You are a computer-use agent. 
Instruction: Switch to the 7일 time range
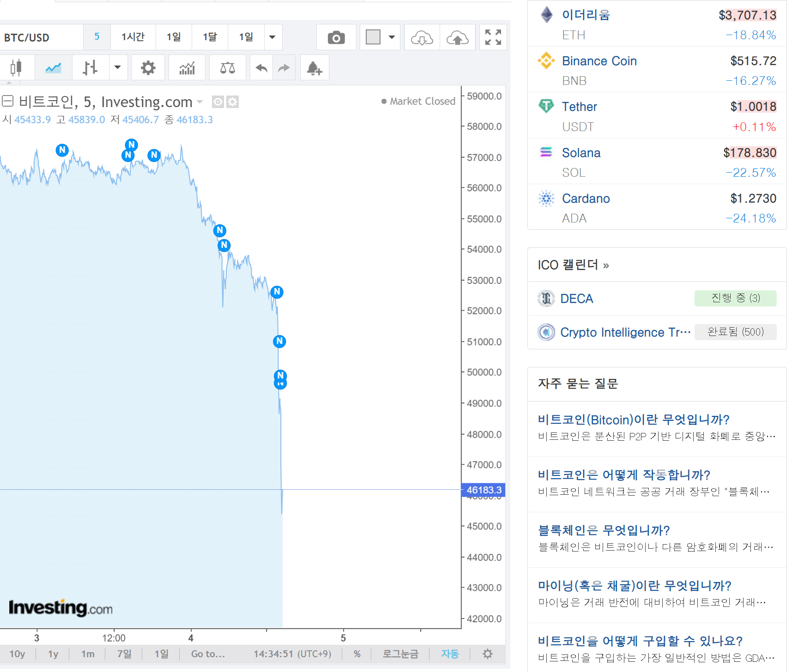coord(124,654)
